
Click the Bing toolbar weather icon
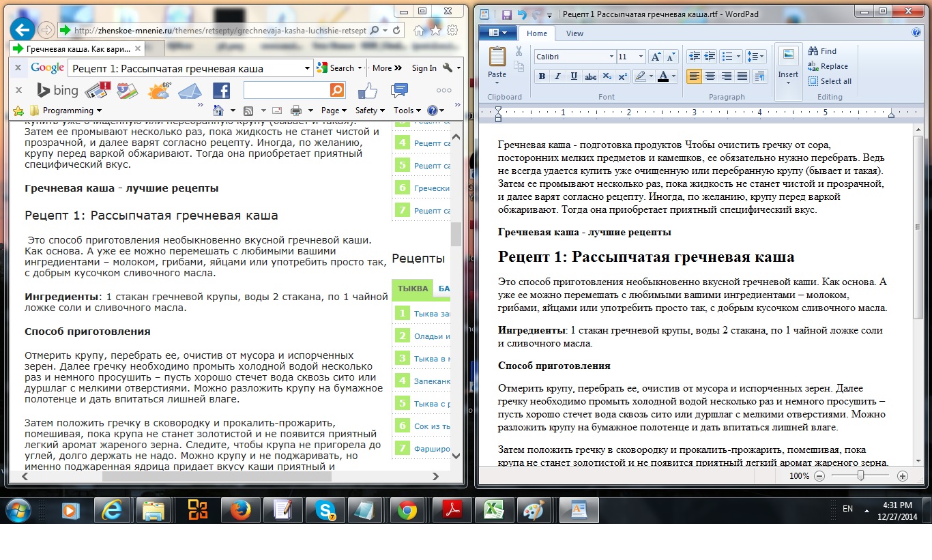click(x=160, y=90)
